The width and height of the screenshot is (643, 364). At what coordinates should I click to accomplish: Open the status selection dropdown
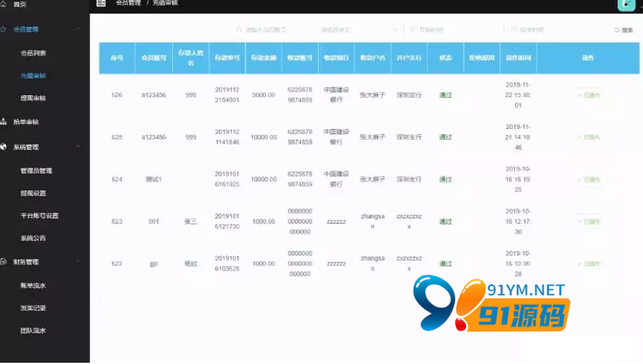[359, 30]
